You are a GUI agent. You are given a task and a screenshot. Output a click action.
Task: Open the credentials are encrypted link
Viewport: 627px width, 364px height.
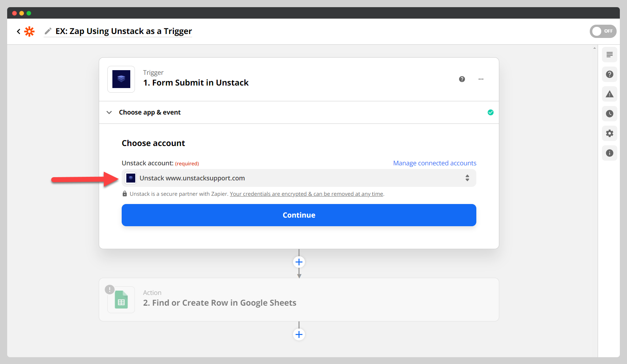(306, 194)
